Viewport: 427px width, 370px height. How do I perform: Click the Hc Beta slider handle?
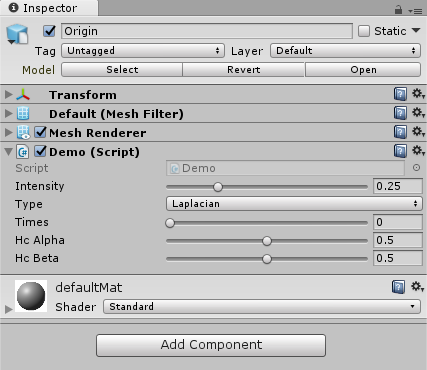[267, 259]
